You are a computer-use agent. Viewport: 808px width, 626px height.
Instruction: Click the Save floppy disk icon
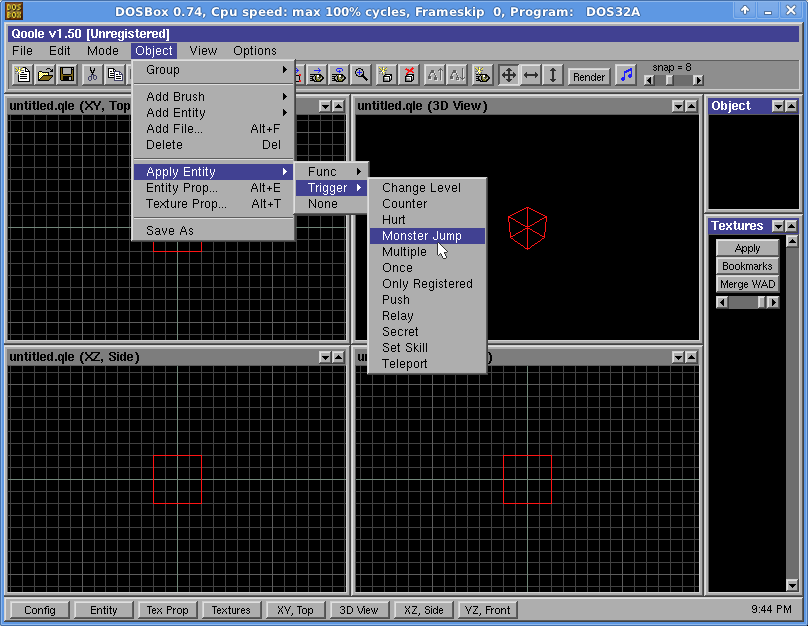67,75
